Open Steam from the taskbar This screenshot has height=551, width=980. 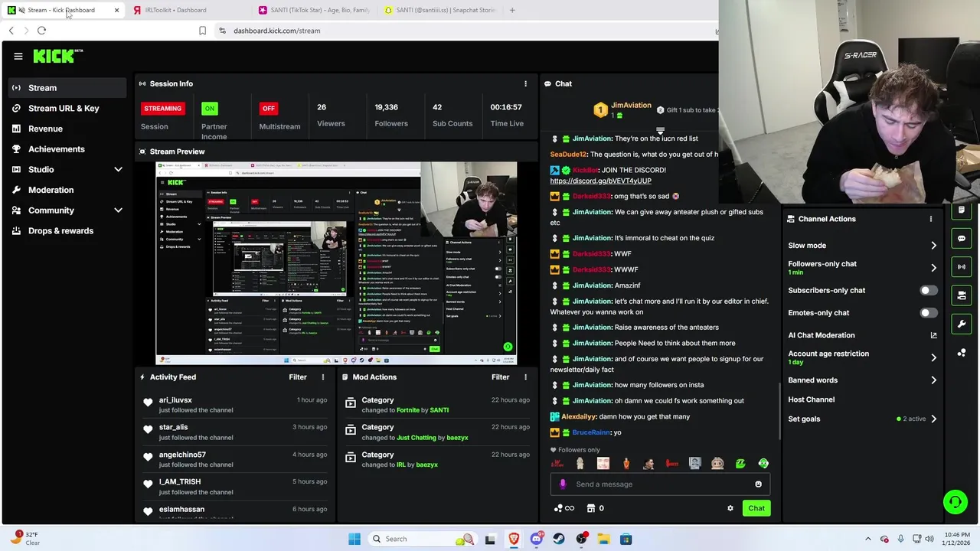(559, 539)
